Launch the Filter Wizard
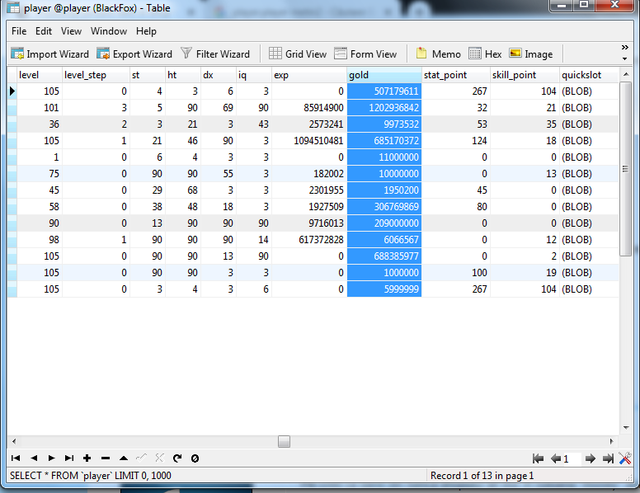Viewport: 640px width, 493px height. [x=215, y=54]
